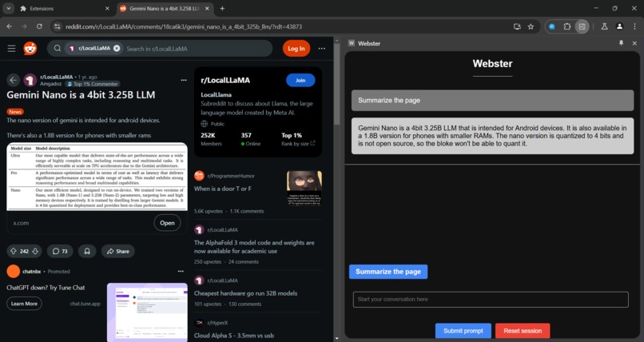Screen dimensions: 644x342
Task: Select the Gemini Nano Reddit tab
Action: [x=165, y=8]
